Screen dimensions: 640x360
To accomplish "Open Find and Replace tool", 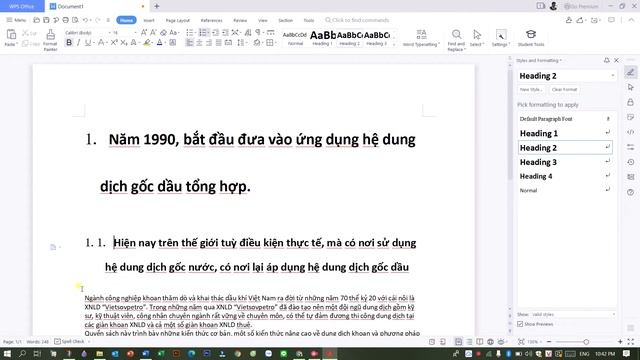I will tap(456, 40).
